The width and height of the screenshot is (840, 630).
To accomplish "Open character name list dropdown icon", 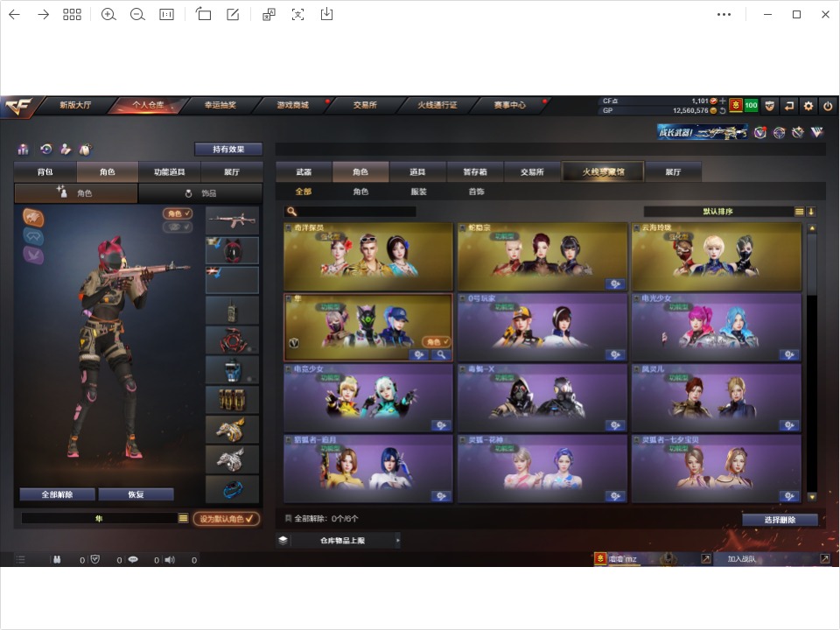I will (x=183, y=518).
